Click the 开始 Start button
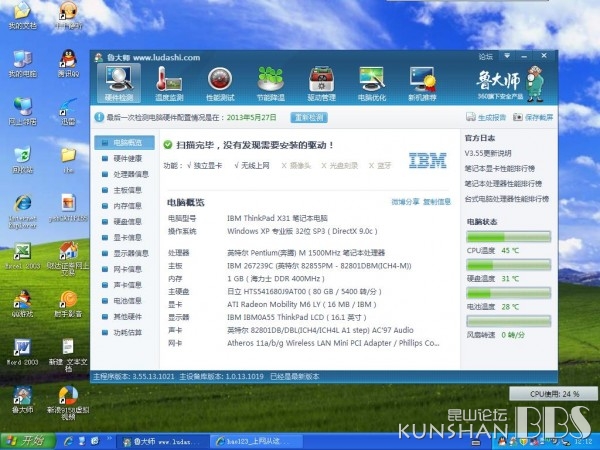Image resolution: width=600 pixels, height=450 pixels. (x=27, y=442)
